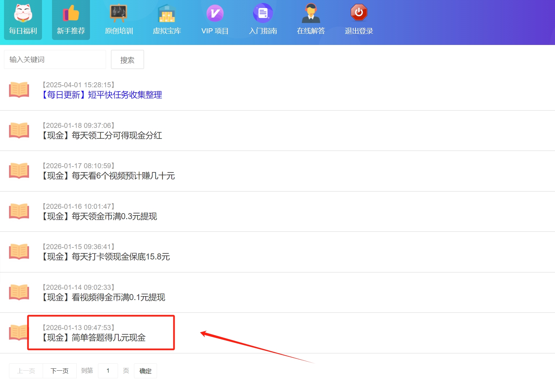Click the lucky cat 每日福利 icon
555x392 pixels.
pyautogui.click(x=23, y=13)
